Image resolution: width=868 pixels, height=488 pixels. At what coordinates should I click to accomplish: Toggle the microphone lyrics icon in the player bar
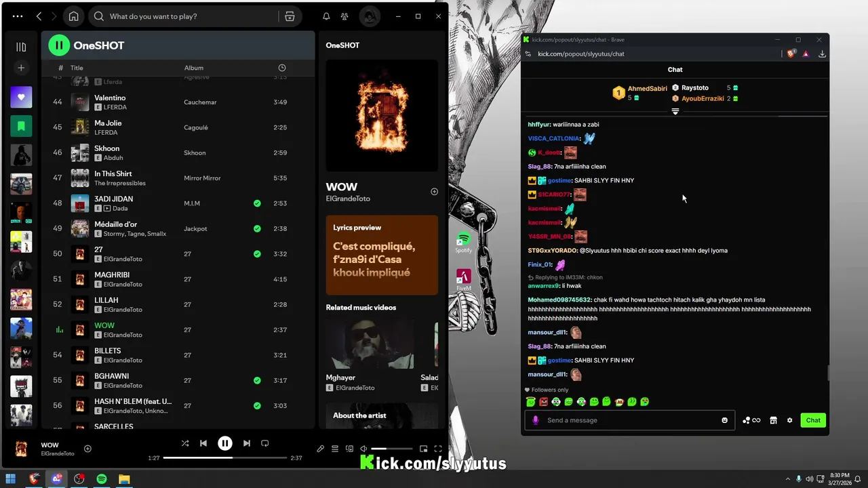tap(320, 449)
